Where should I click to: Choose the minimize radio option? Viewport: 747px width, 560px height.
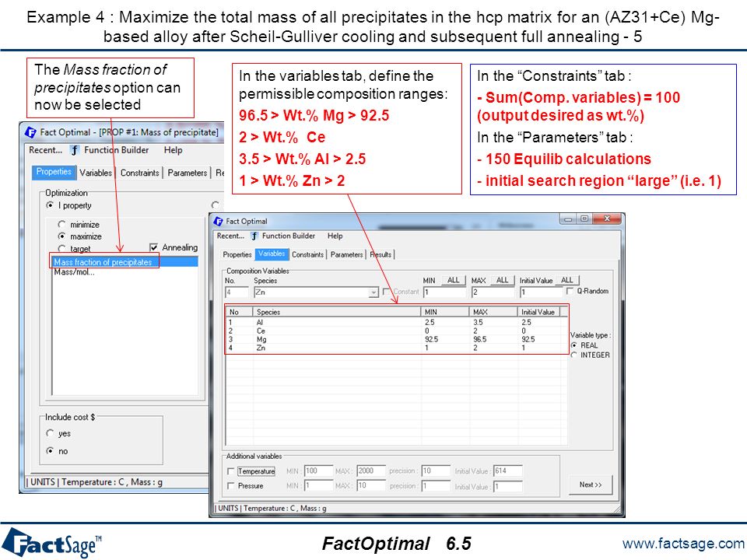coord(61,224)
